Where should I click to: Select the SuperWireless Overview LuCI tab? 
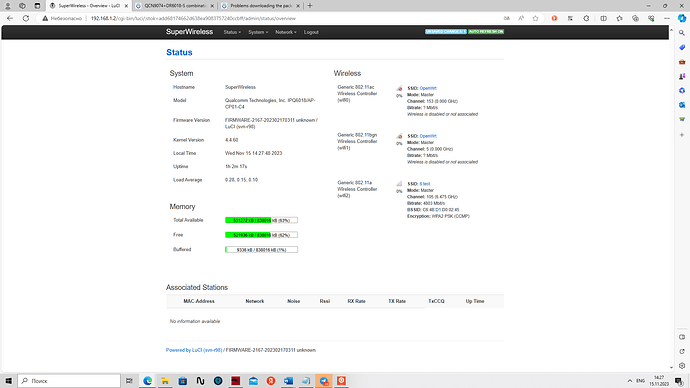pos(88,6)
